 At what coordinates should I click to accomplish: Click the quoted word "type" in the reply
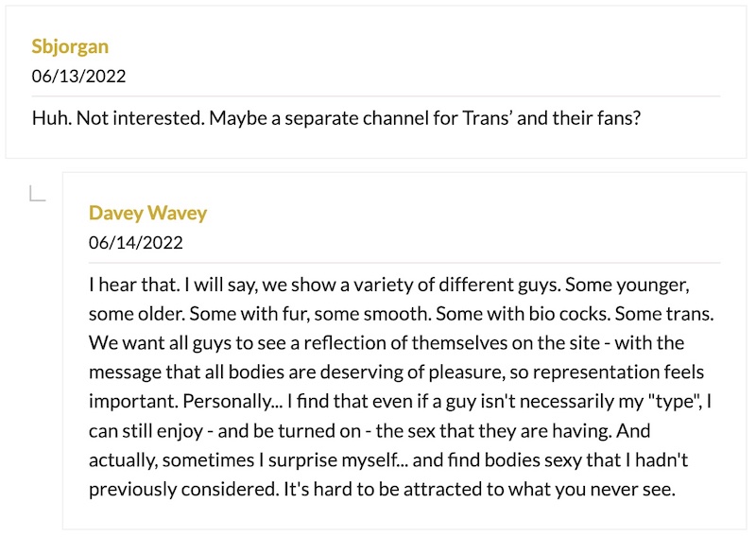click(x=671, y=402)
